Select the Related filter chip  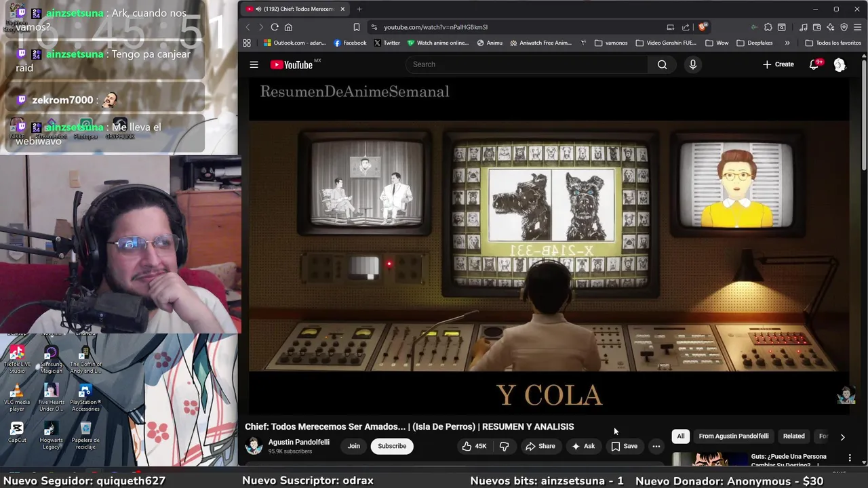pyautogui.click(x=793, y=436)
